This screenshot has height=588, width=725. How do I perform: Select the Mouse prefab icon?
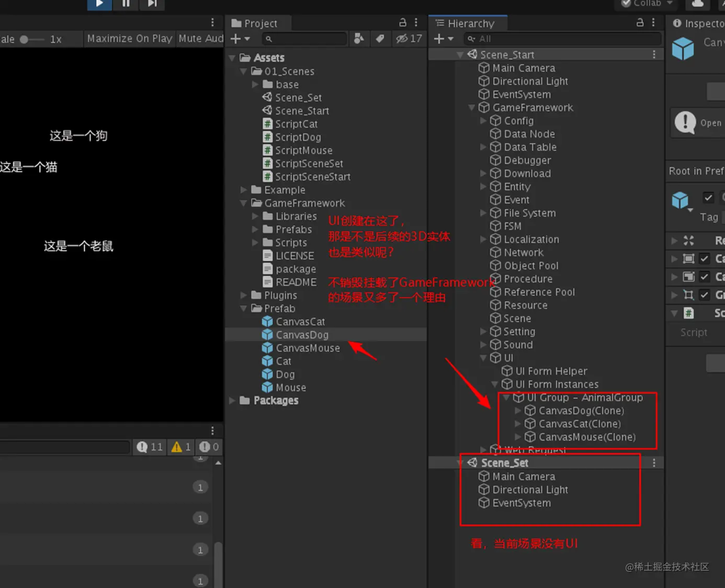coord(267,387)
